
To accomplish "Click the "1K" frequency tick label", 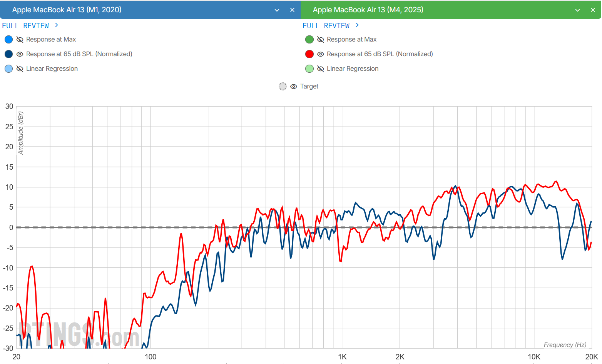I will [x=342, y=357].
